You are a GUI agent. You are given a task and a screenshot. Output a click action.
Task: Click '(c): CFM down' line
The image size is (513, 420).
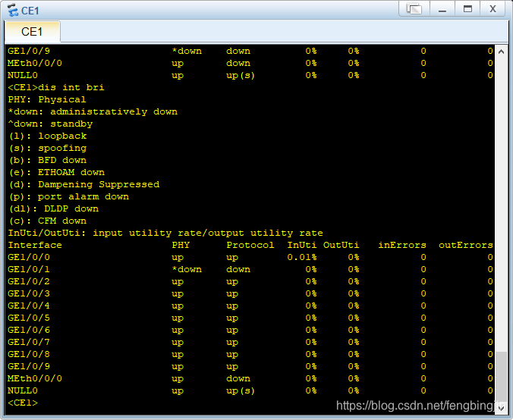click(x=48, y=221)
